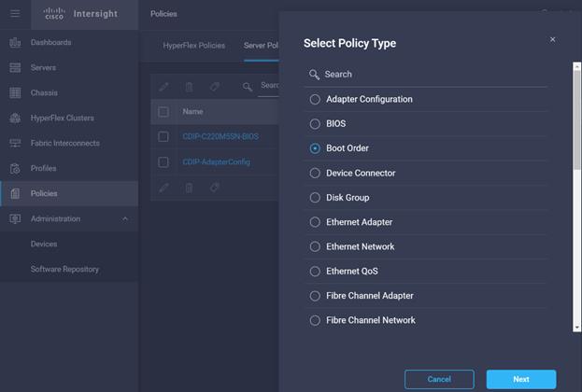Navigate to HyperFlex Clusters
Viewport: 582px width, 392px height.
[x=63, y=118]
